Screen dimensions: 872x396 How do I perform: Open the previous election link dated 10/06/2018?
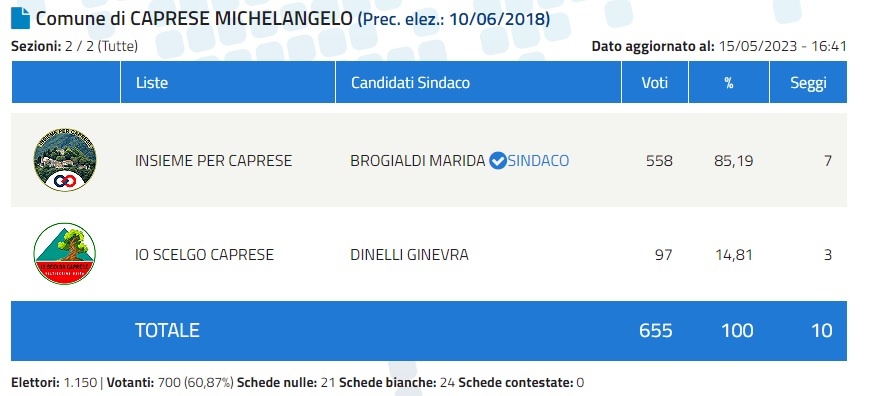(454, 19)
